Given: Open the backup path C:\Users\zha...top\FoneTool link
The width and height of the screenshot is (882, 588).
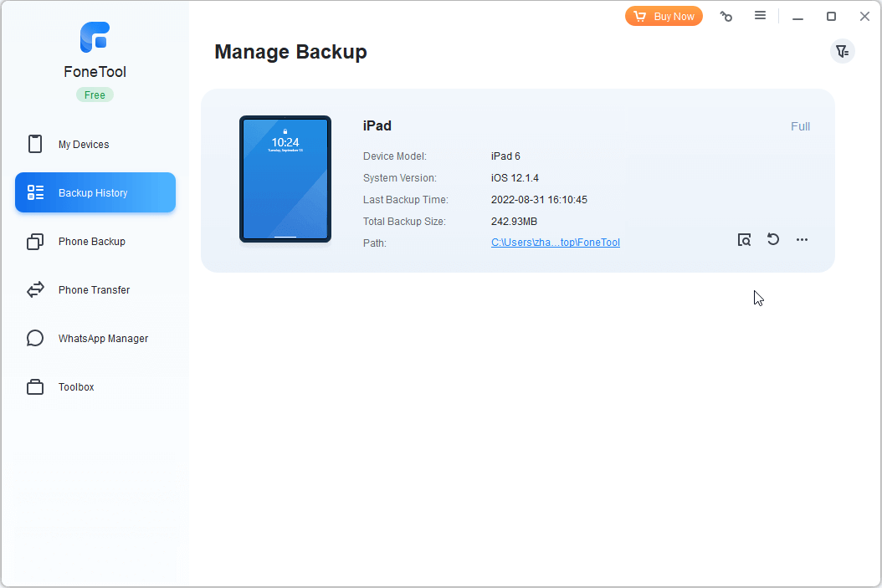Looking at the screenshot, I should 555,243.
